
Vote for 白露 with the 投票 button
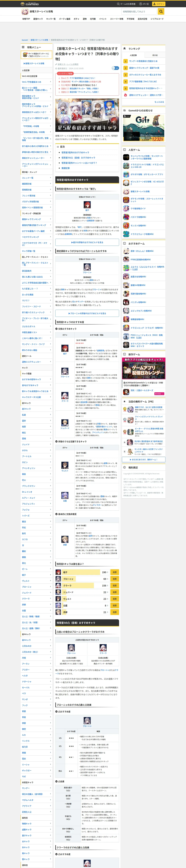point(114,606)
